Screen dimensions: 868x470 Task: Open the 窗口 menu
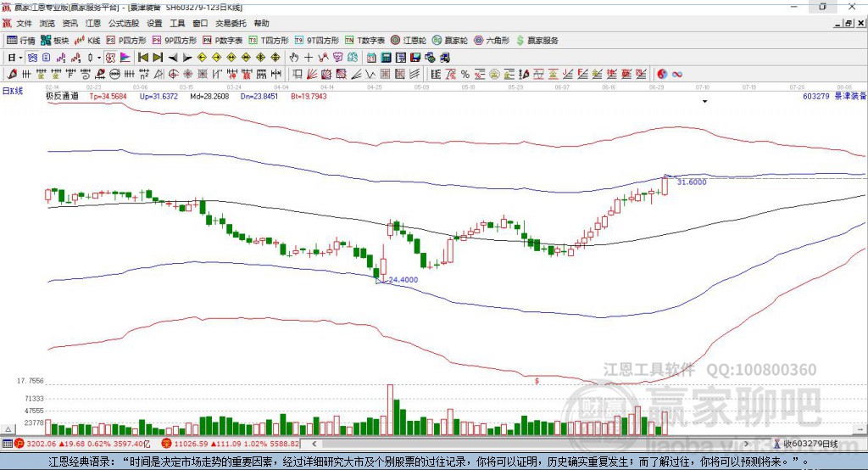click(200, 23)
